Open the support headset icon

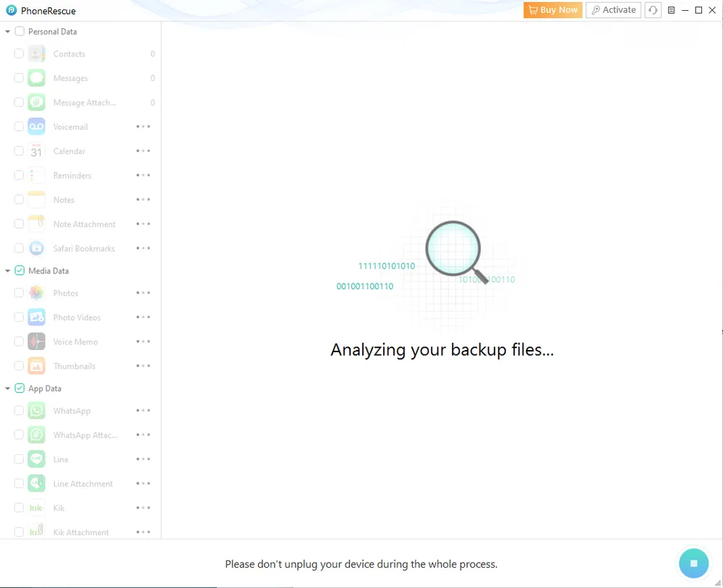[653, 10]
